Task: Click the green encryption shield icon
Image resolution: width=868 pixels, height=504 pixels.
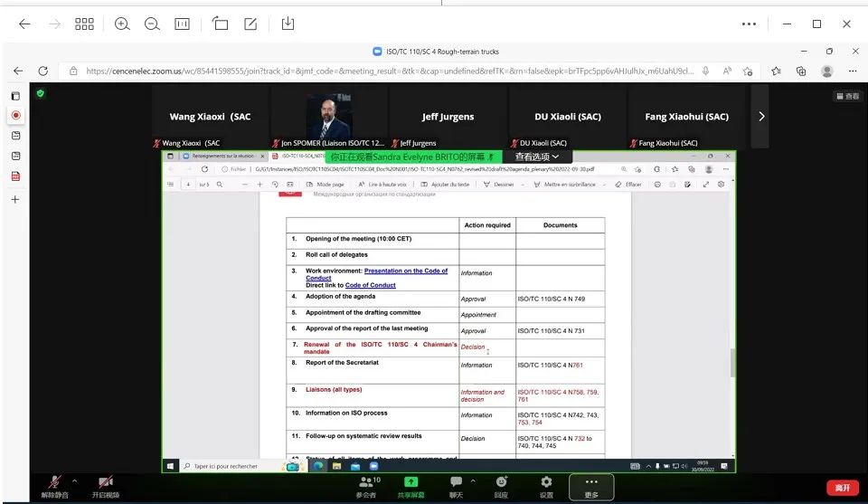Action: tap(40, 93)
